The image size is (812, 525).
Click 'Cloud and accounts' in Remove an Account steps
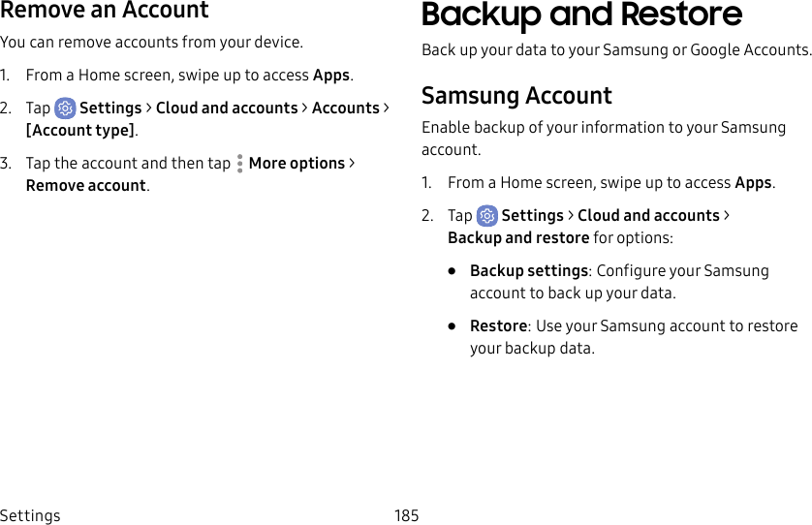[x=227, y=108]
